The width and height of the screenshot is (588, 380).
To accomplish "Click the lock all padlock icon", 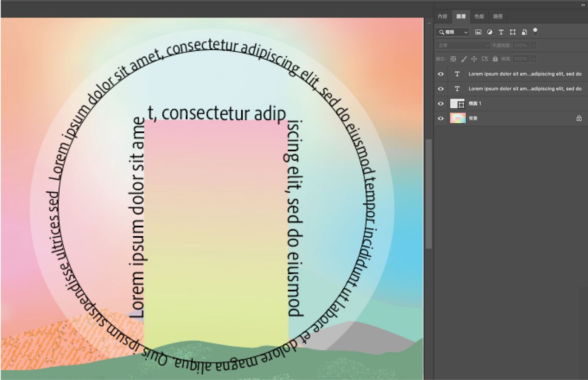I will click(495, 59).
